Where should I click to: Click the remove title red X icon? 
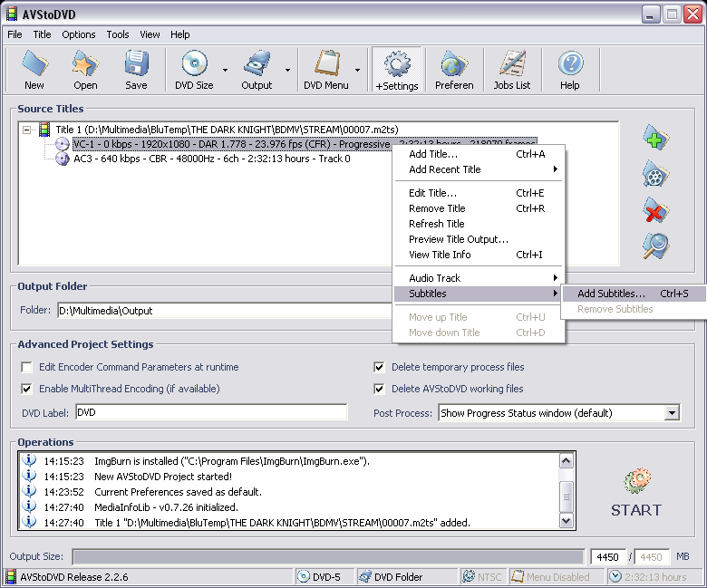point(655,210)
